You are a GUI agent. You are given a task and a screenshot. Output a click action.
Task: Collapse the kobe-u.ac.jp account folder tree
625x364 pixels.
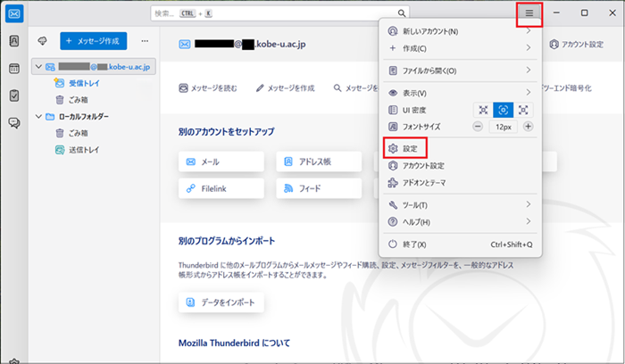click(37, 67)
